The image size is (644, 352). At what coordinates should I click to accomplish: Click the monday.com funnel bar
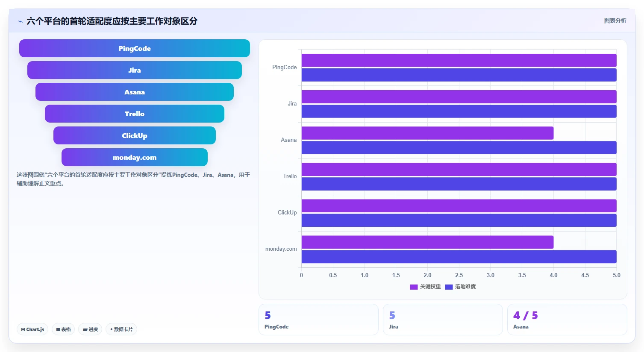[135, 157]
